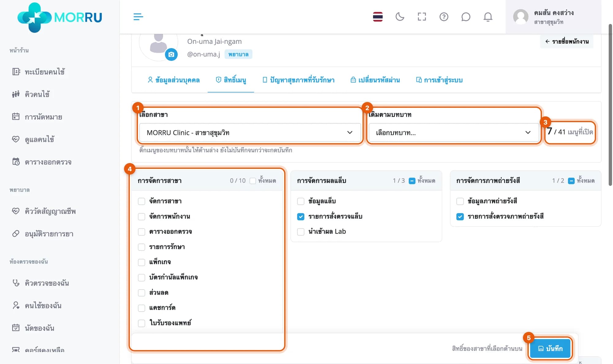Open นัดของฉัน sidebar item
The image size is (613, 364).
33,328
